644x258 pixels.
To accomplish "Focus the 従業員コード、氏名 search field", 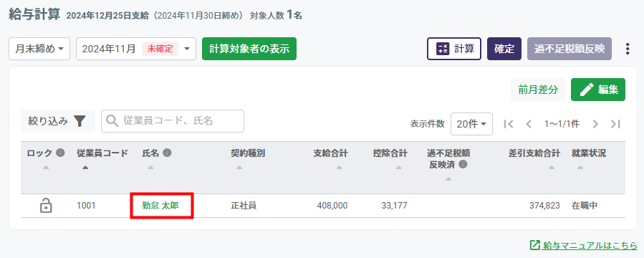I will [173, 121].
